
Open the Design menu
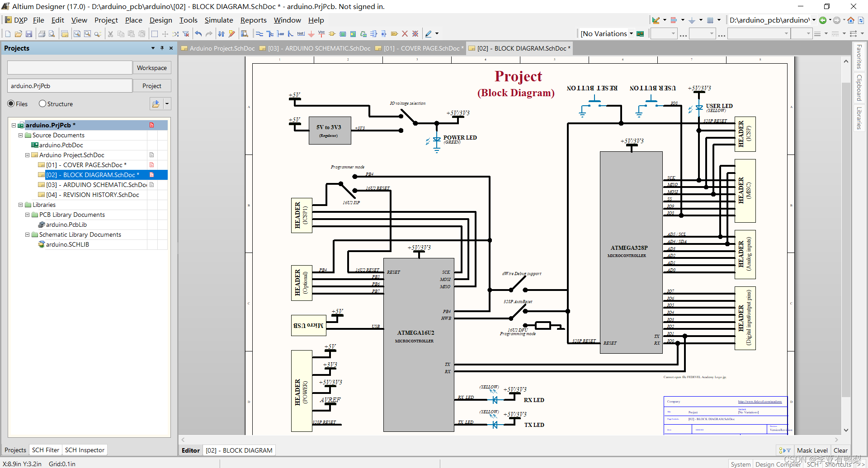[161, 20]
